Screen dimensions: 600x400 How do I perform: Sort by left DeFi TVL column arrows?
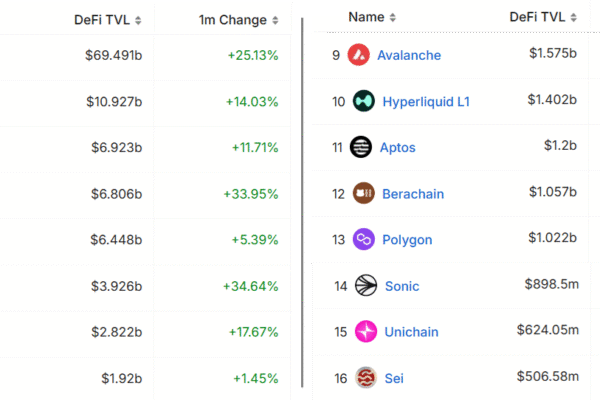pyautogui.click(x=138, y=20)
